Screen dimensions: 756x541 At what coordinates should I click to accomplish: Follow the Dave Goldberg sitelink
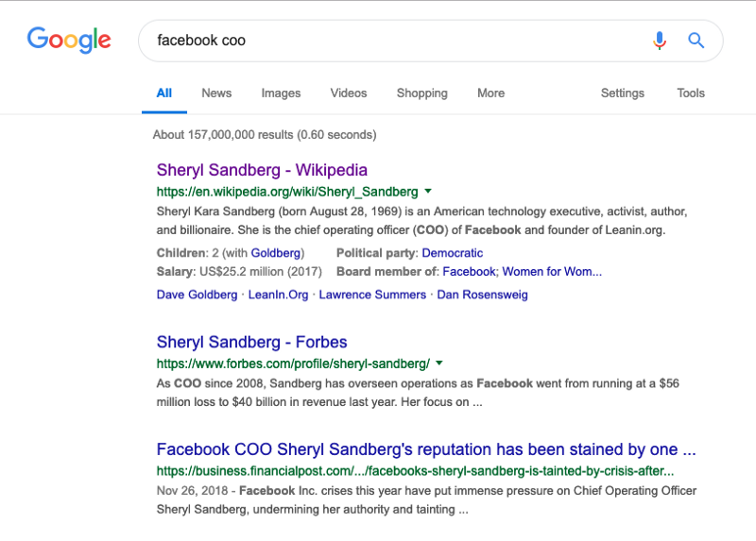(198, 295)
